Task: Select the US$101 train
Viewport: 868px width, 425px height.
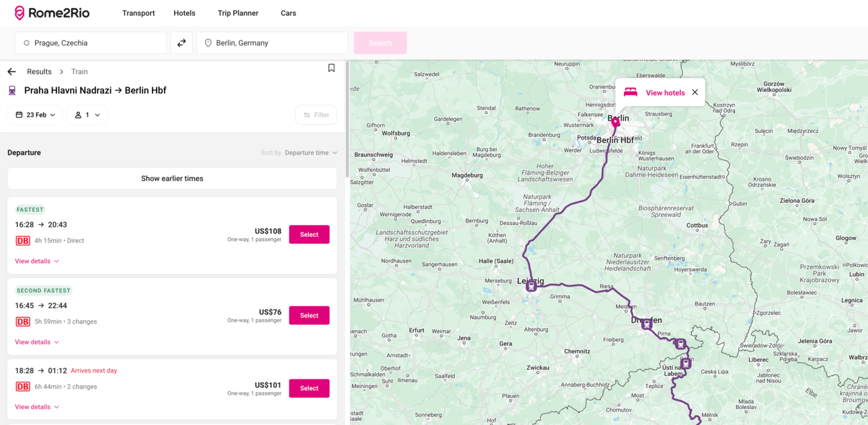Action: pos(309,388)
